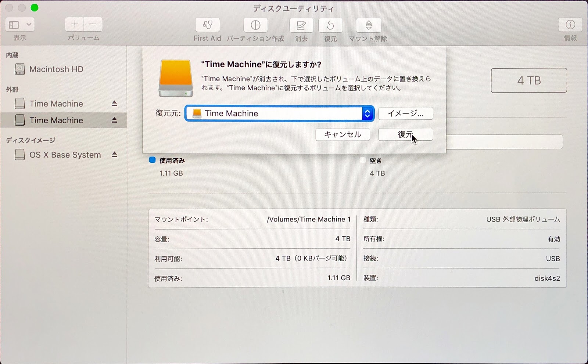Click mount point /Volumes/Time Machine 1 value
Image resolution: width=588 pixels, height=364 pixels.
tap(309, 219)
